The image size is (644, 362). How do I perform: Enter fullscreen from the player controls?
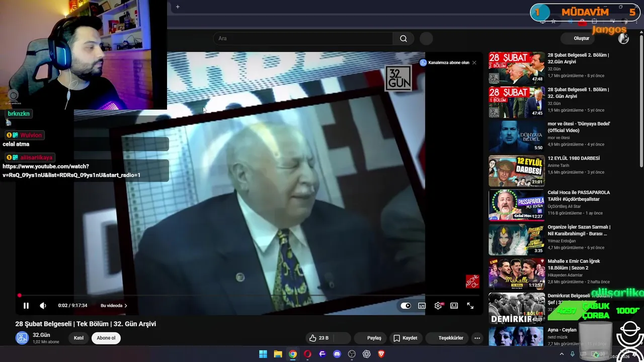(x=470, y=306)
